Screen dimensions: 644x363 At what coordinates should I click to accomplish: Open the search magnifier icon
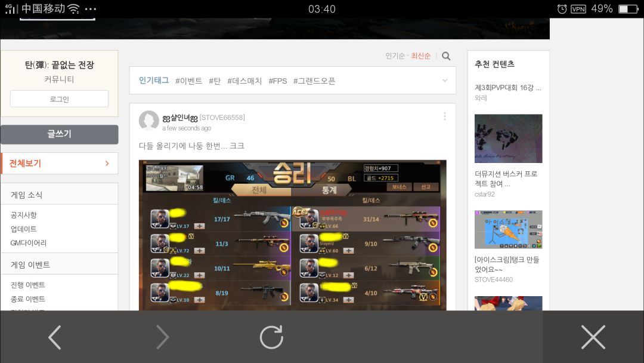tap(446, 56)
